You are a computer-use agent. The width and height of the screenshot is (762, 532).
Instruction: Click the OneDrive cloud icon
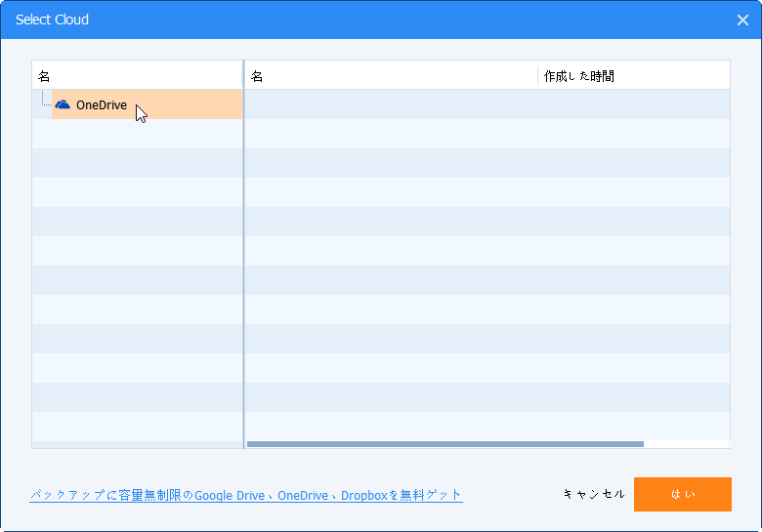point(63,104)
